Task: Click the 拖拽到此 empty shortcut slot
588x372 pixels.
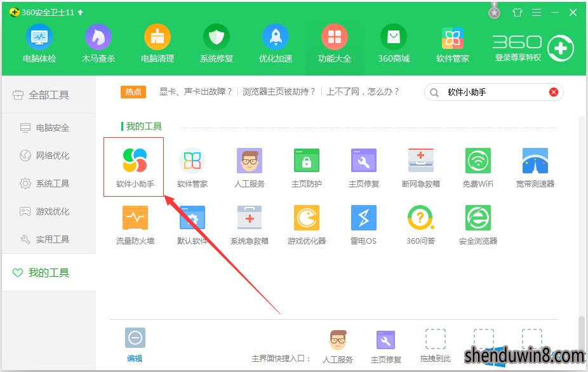Action: click(x=436, y=346)
